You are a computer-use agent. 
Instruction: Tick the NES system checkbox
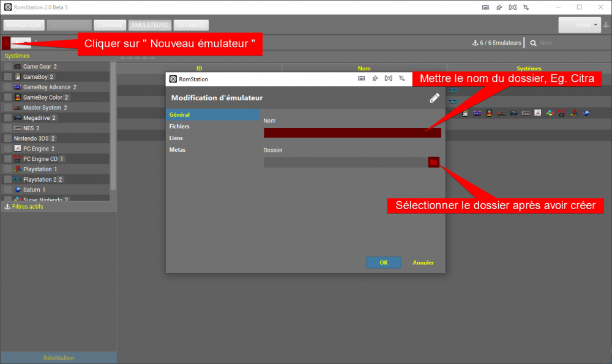8,128
